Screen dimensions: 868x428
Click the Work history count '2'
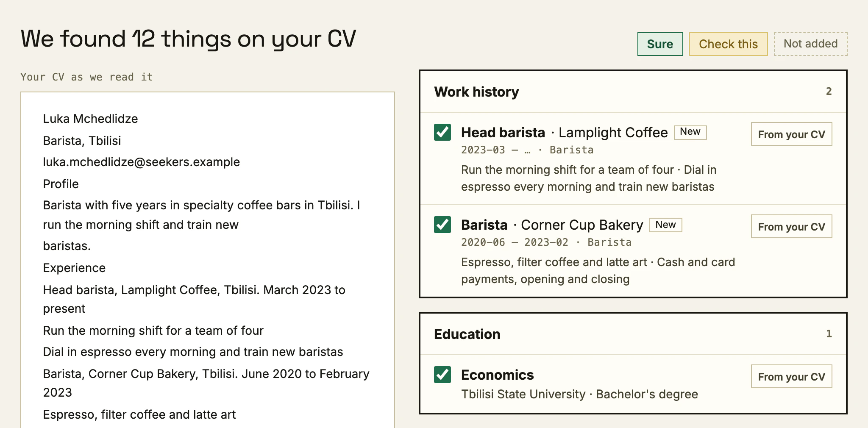pyautogui.click(x=829, y=92)
